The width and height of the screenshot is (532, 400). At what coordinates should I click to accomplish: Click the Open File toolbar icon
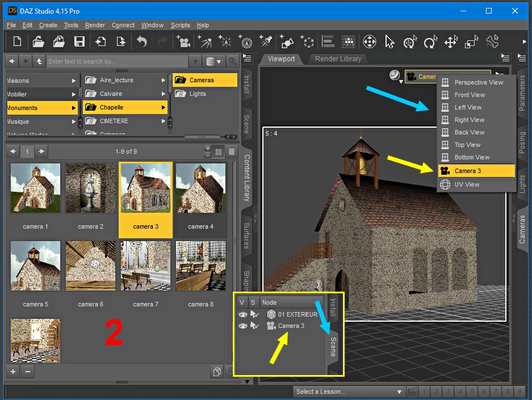(x=39, y=42)
